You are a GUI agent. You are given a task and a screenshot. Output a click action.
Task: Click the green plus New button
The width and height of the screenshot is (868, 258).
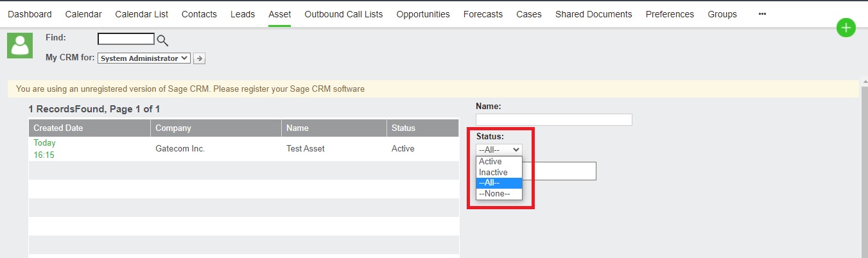click(846, 28)
